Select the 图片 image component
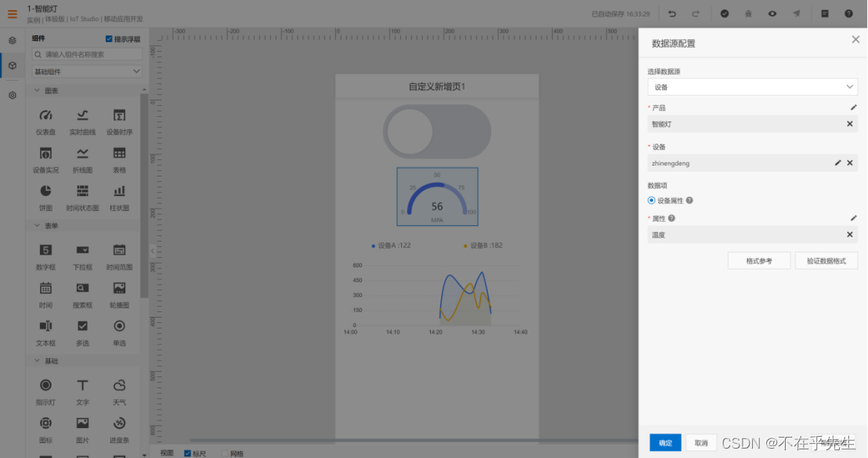The height and width of the screenshot is (458, 868). 82,430
